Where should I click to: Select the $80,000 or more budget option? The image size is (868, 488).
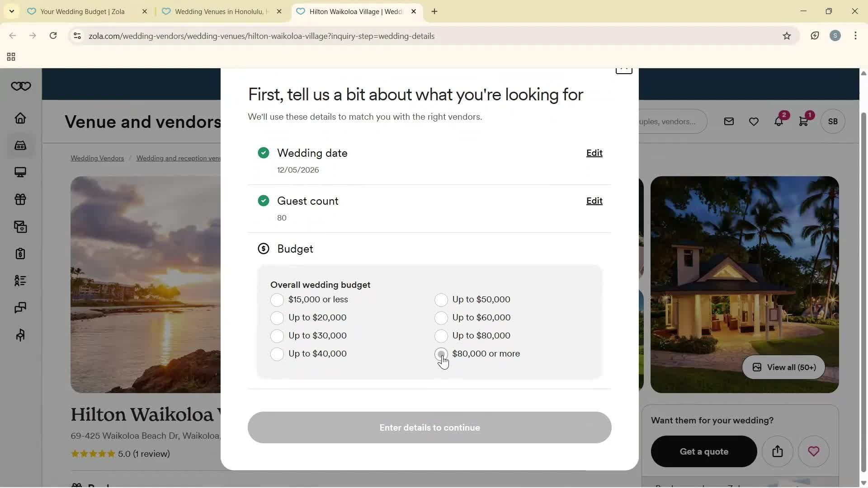click(441, 354)
